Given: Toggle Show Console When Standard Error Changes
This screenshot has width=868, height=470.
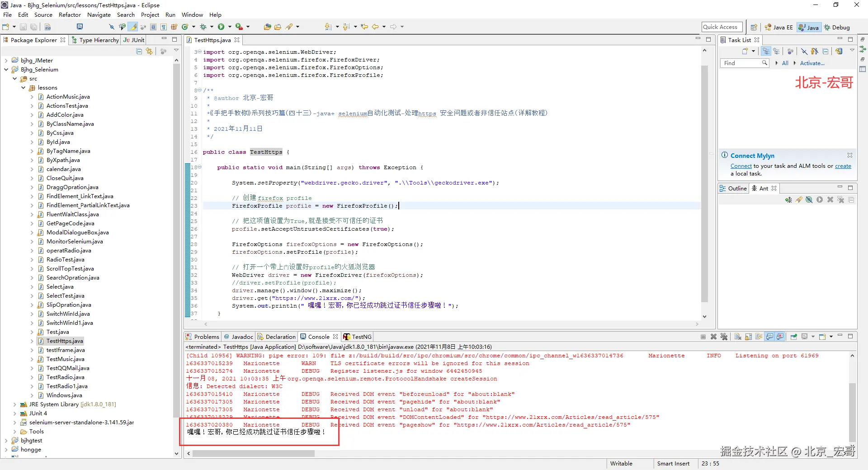Looking at the screenshot, I should pos(780,337).
